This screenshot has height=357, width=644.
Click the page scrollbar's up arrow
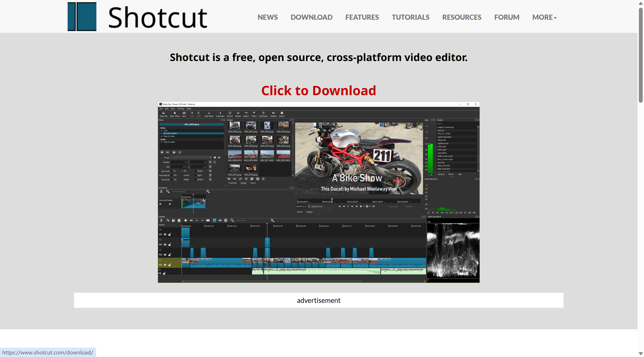[x=641, y=3]
